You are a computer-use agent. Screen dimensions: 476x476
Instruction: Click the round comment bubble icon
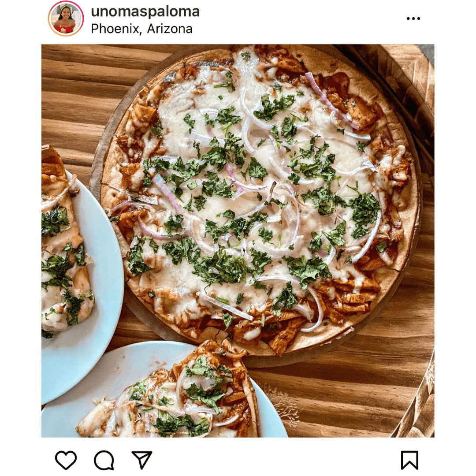104,460
